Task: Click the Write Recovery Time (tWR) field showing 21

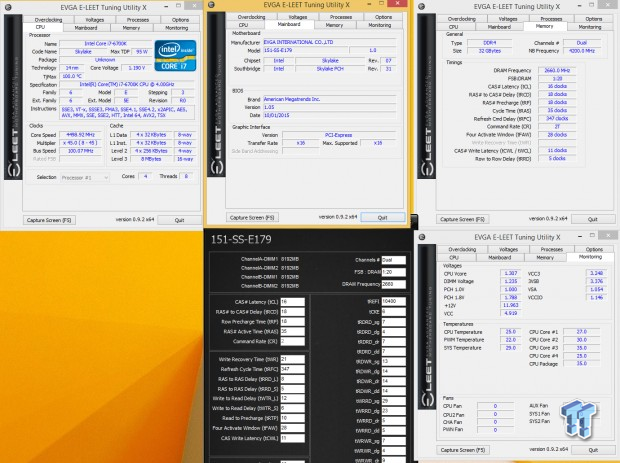Action: 293,359
